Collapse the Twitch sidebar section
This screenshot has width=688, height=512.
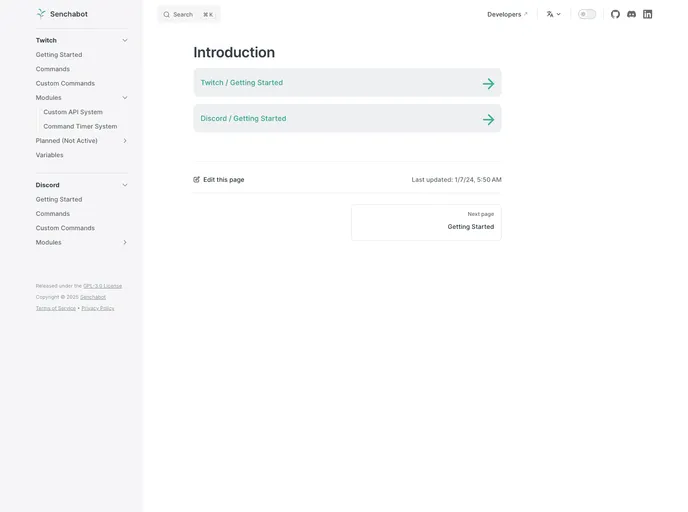pos(125,40)
